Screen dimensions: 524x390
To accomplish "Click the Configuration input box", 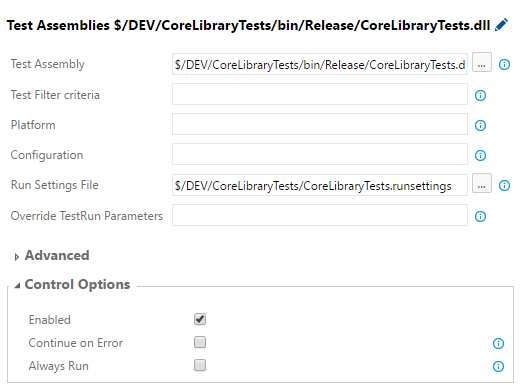I will coord(320,154).
